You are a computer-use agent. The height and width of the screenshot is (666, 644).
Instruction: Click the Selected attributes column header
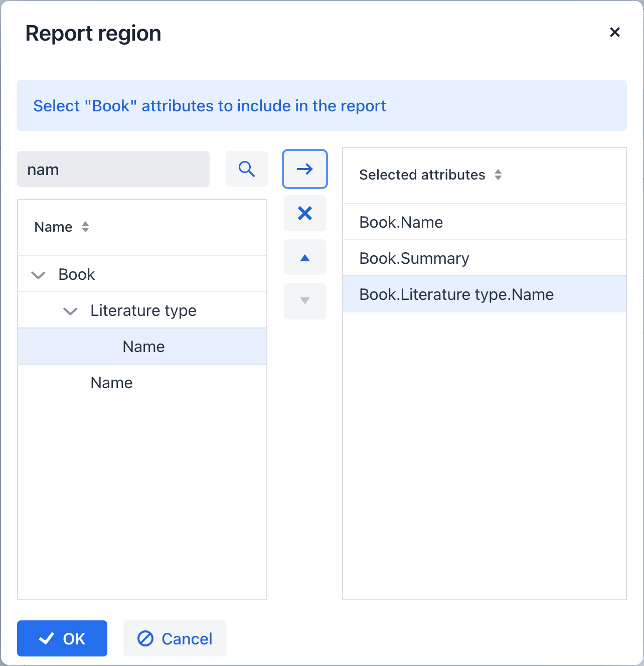[x=485, y=176]
